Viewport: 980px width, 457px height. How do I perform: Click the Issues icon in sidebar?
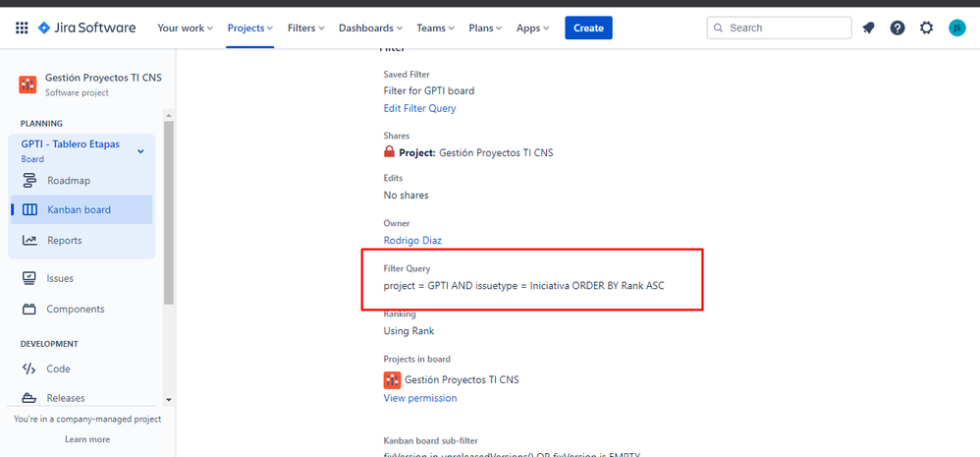click(x=29, y=278)
